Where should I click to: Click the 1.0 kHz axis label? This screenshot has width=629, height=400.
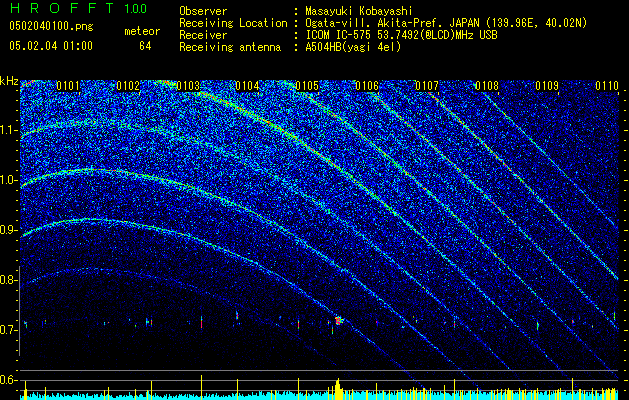point(8,180)
